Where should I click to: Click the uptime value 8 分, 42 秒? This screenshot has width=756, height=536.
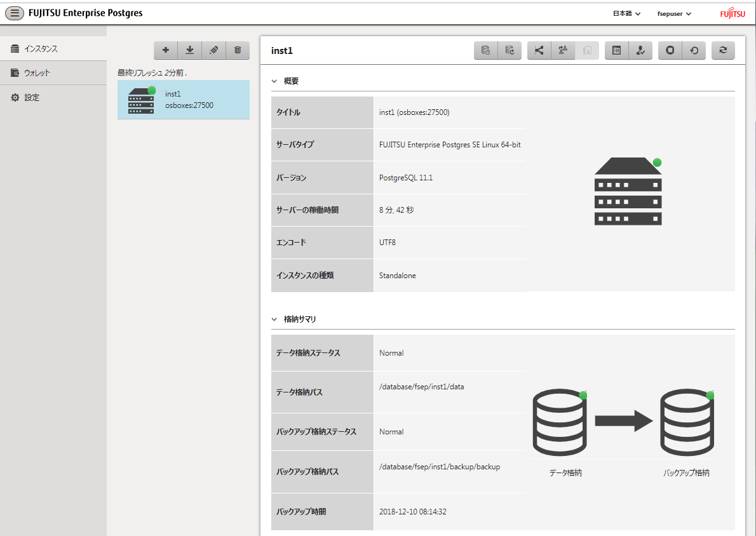coord(396,210)
